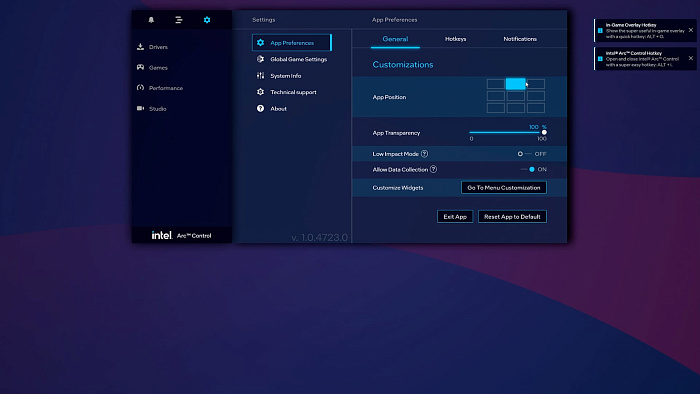Click the Exit App button
Viewport: 700px width, 394px height.
click(455, 216)
